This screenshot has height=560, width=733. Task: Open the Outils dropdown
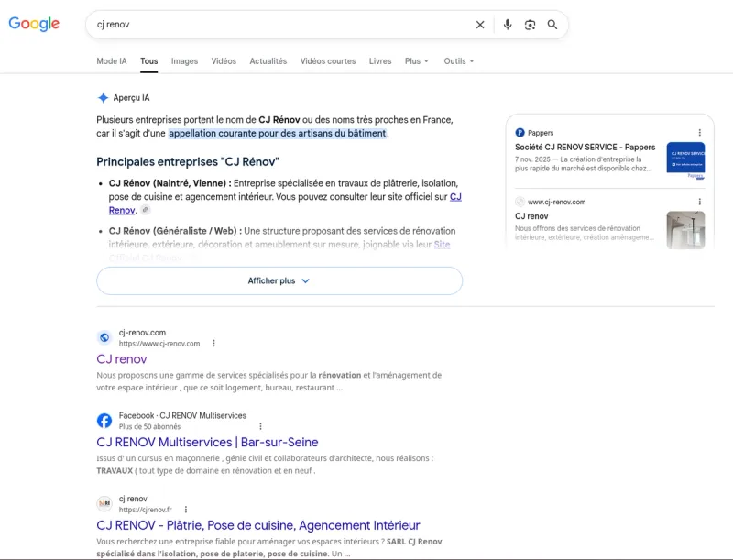coord(459,61)
